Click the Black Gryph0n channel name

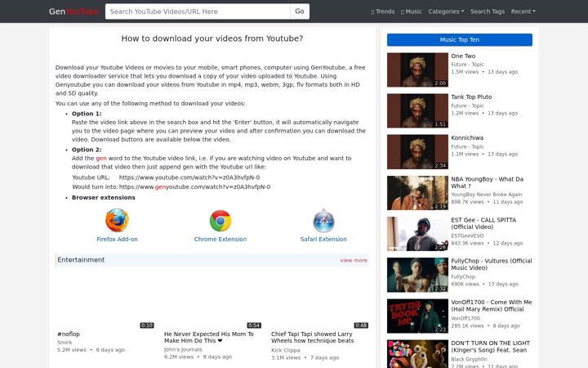[469, 359]
